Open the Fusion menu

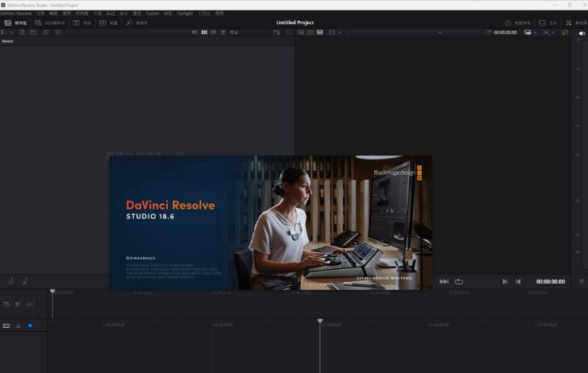pos(152,13)
